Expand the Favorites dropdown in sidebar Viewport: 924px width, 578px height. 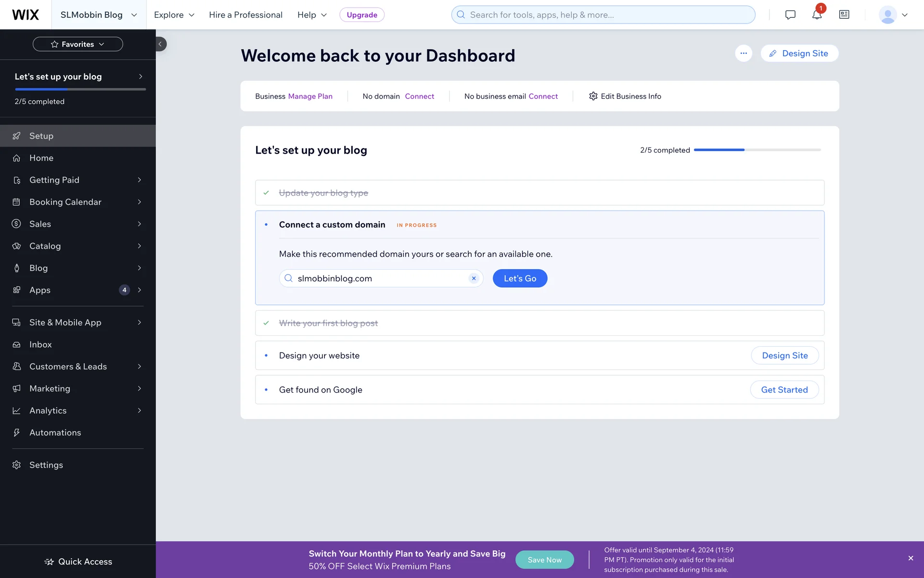tap(77, 44)
